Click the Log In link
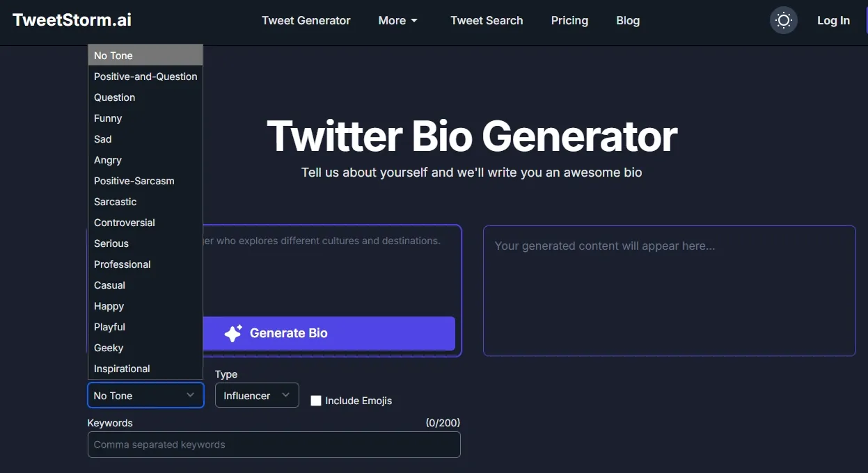The image size is (868, 473). coord(833,20)
